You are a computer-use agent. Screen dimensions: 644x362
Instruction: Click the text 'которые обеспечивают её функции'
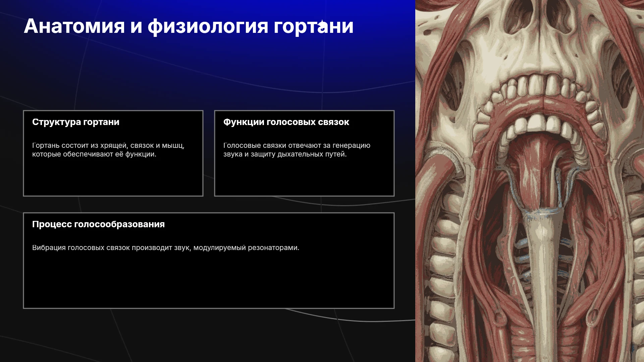[94, 154]
